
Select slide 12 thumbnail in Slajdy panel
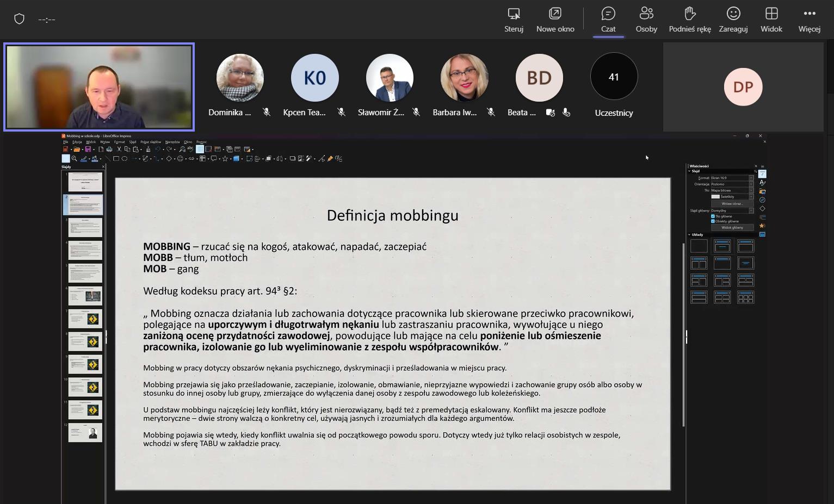(x=85, y=433)
